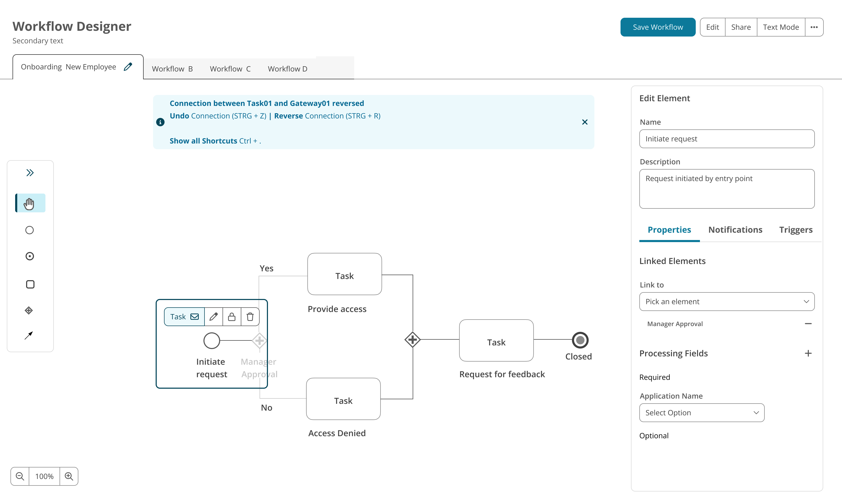Lock the Initiate request task
Screen dimensions: 842x504
[232, 316]
